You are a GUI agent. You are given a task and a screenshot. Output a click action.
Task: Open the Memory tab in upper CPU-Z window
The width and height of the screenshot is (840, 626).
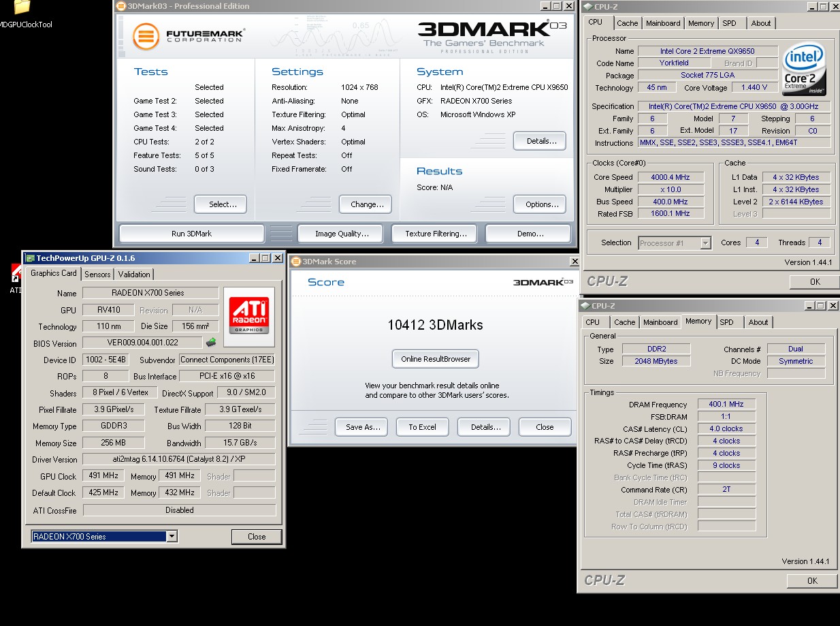[x=701, y=23]
